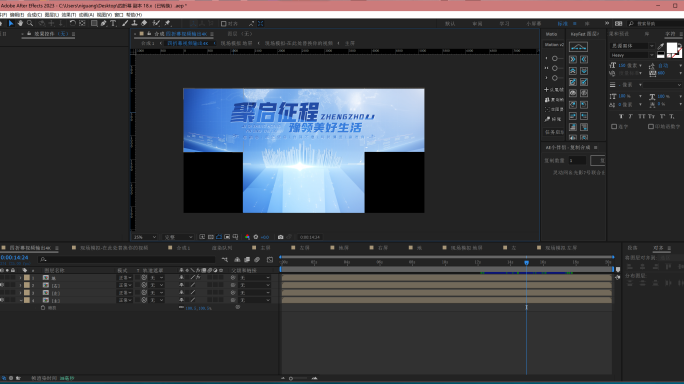684x384 pixels.
Task: Open the font family dropdown
Action: click(632, 46)
